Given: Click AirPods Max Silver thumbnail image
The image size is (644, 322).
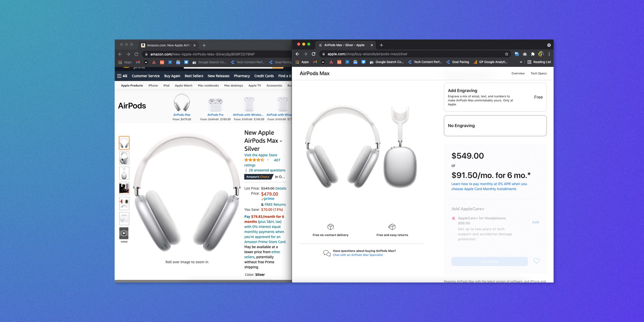Looking at the screenshot, I should [x=124, y=143].
